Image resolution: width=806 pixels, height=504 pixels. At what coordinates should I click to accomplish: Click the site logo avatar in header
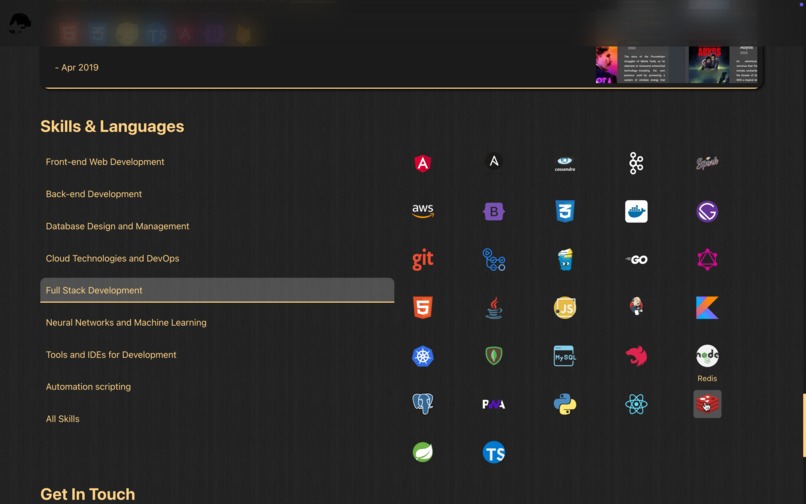pos(20,23)
